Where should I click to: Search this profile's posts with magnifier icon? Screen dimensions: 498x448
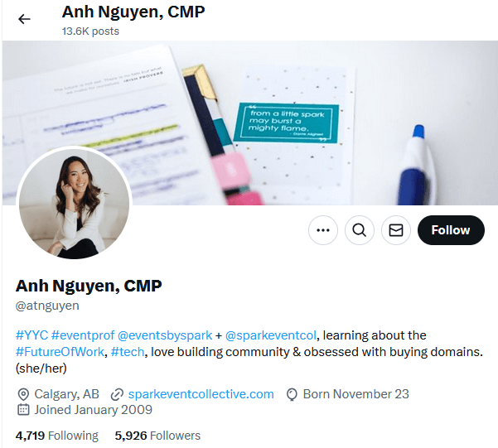pos(360,230)
